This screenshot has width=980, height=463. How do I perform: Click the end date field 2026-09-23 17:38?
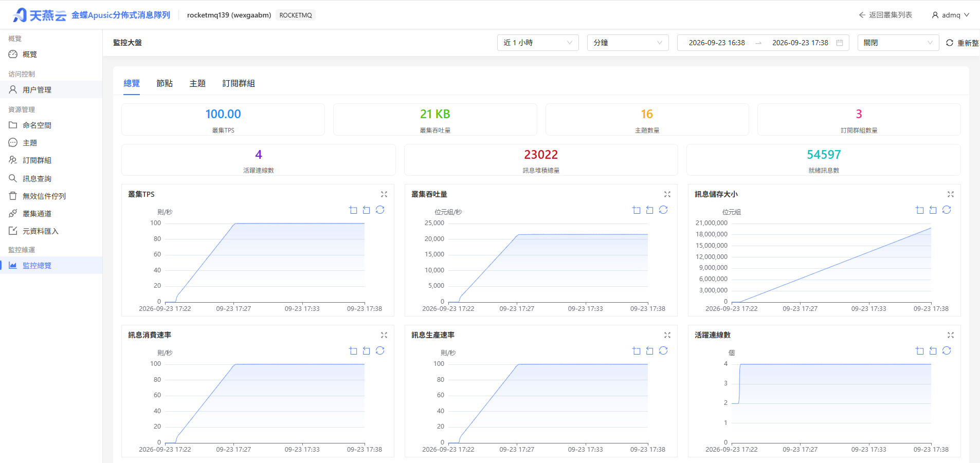coord(800,43)
